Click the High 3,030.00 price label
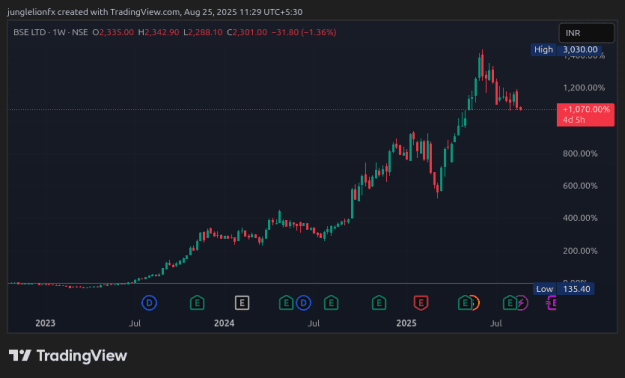 (566, 49)
